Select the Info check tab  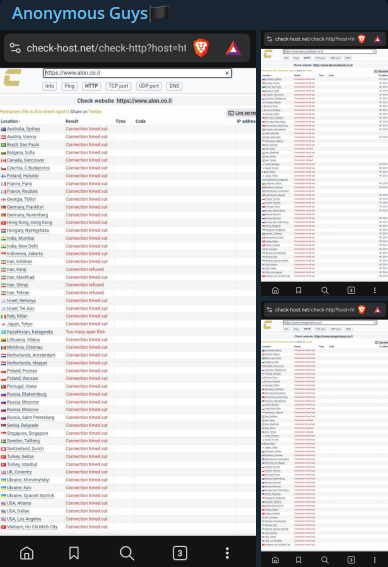point(50,86)
